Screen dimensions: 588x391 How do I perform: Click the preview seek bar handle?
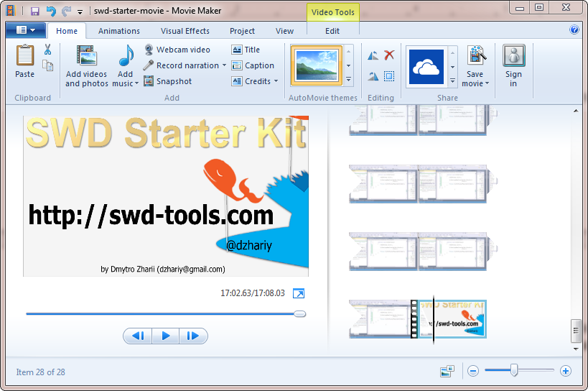coord(299,313)
